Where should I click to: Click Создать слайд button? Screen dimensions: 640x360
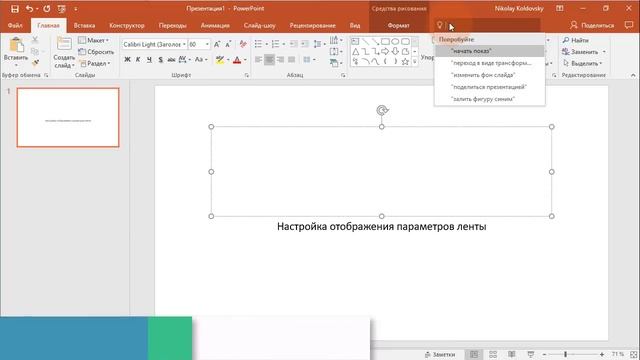tap(64, 52)
